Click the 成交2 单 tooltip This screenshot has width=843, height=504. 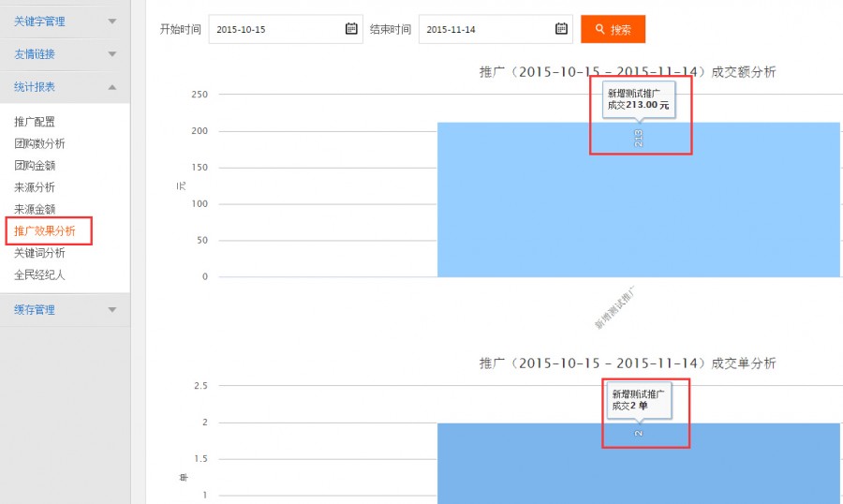[x=639, y=400]
